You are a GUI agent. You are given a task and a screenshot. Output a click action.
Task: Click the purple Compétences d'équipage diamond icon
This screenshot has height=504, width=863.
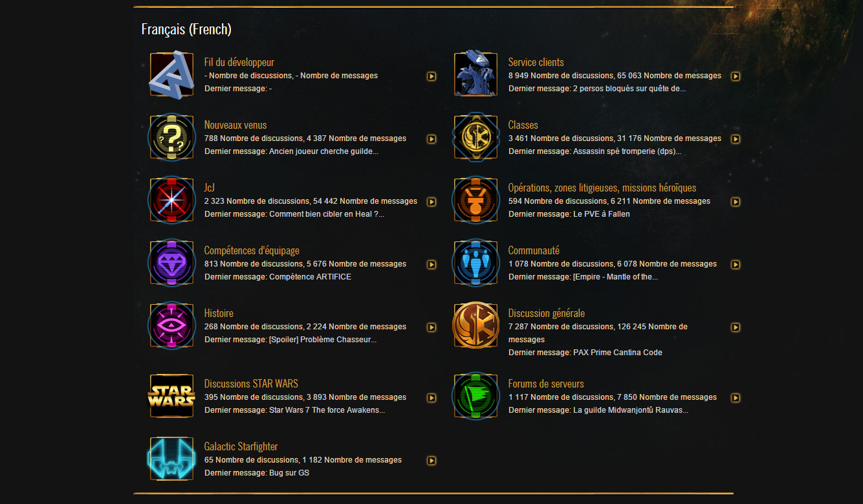[x=171, y=262]
